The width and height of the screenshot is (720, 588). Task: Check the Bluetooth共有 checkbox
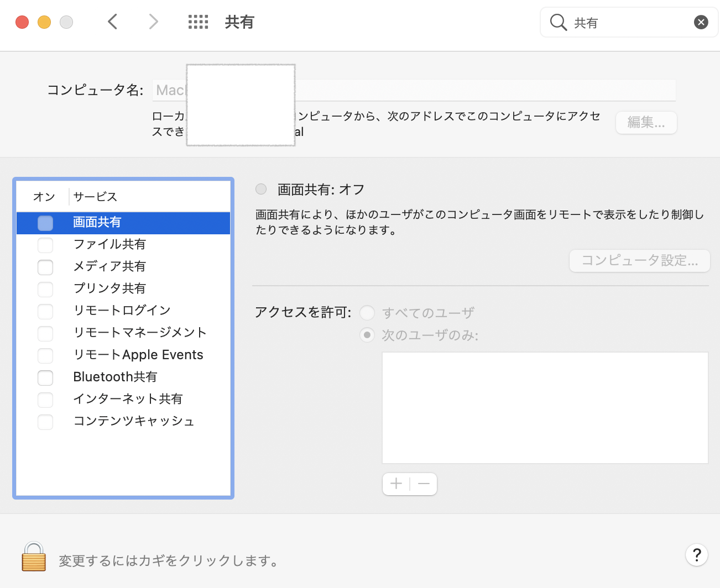[45, 378]
